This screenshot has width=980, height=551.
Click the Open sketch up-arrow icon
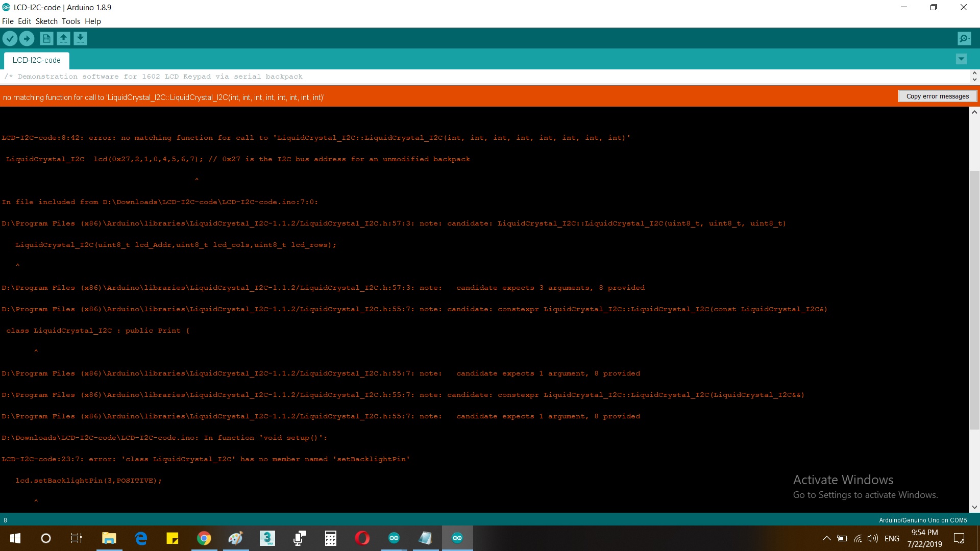pos(63,38)
